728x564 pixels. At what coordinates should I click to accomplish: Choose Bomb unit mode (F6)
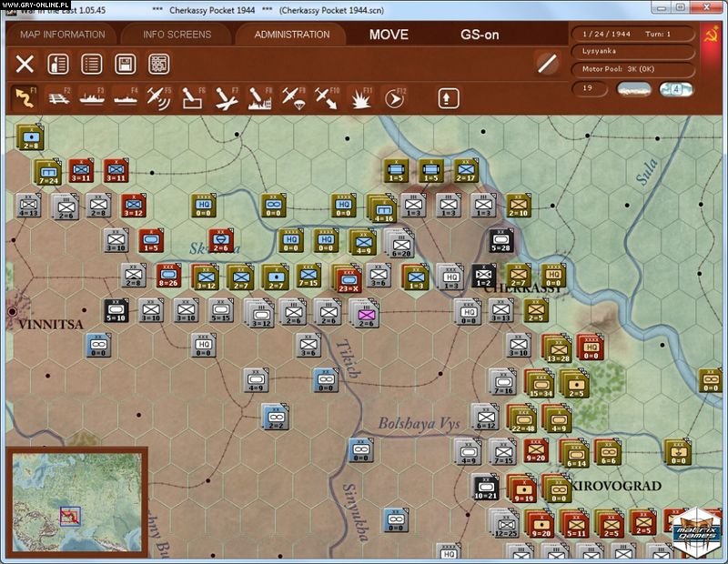[192, 97]
